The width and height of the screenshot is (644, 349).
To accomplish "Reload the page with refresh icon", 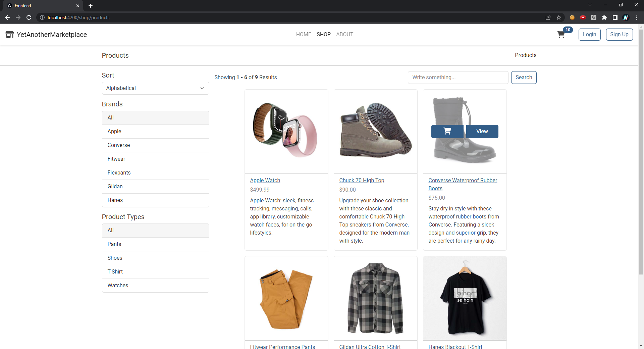I will 29,17.
